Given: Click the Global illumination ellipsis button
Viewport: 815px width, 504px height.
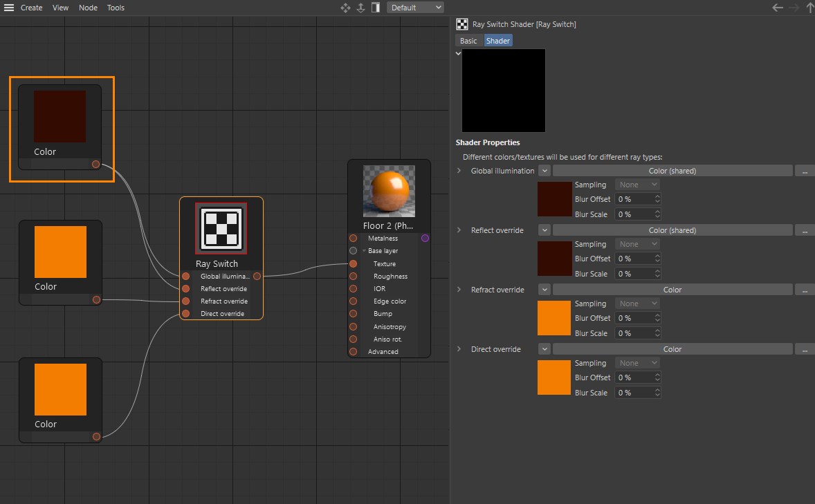Looking at the screenshot, I should point(805,171).
